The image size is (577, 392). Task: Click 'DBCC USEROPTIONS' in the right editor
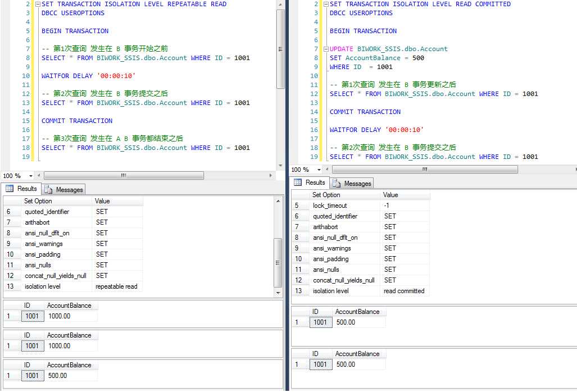pos(361,13)
